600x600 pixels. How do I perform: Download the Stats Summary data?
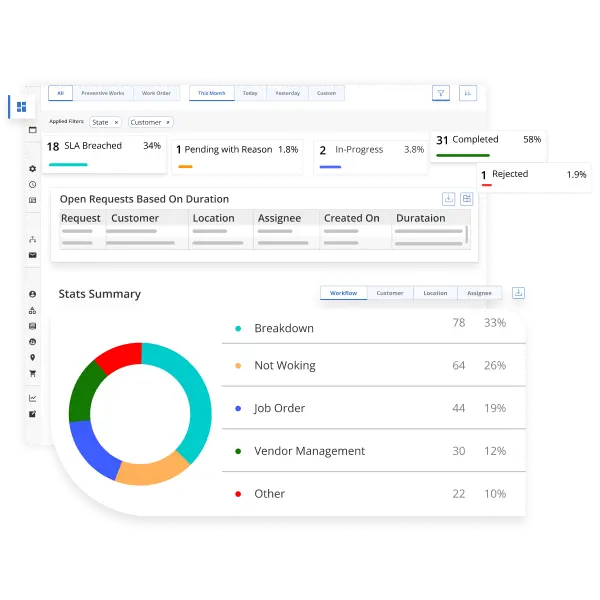[x=518, y=293]
